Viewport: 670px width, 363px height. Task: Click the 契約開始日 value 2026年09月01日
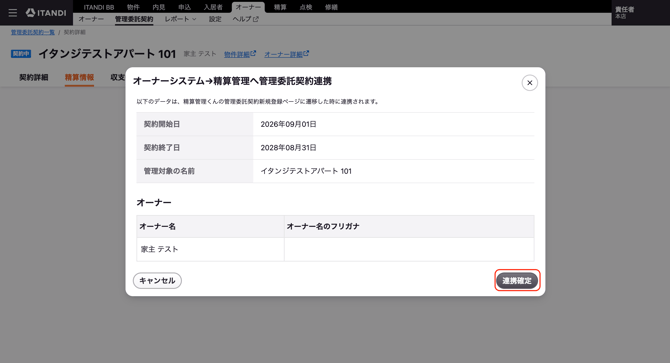click(x=288, y=124)
